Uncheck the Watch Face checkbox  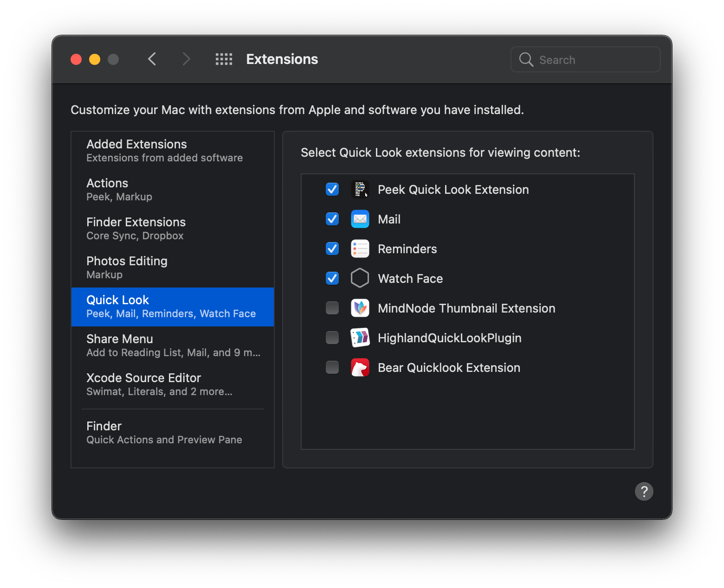click(332, 278)
